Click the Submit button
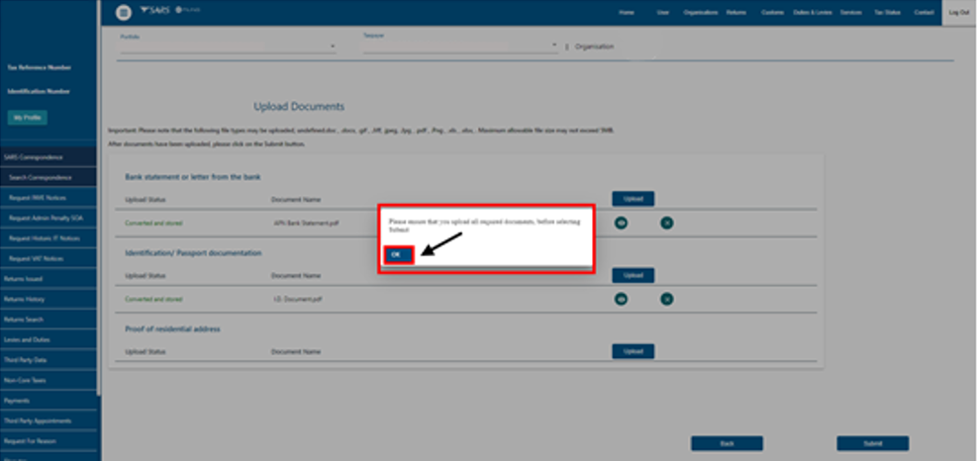 [x=872, y=443]
